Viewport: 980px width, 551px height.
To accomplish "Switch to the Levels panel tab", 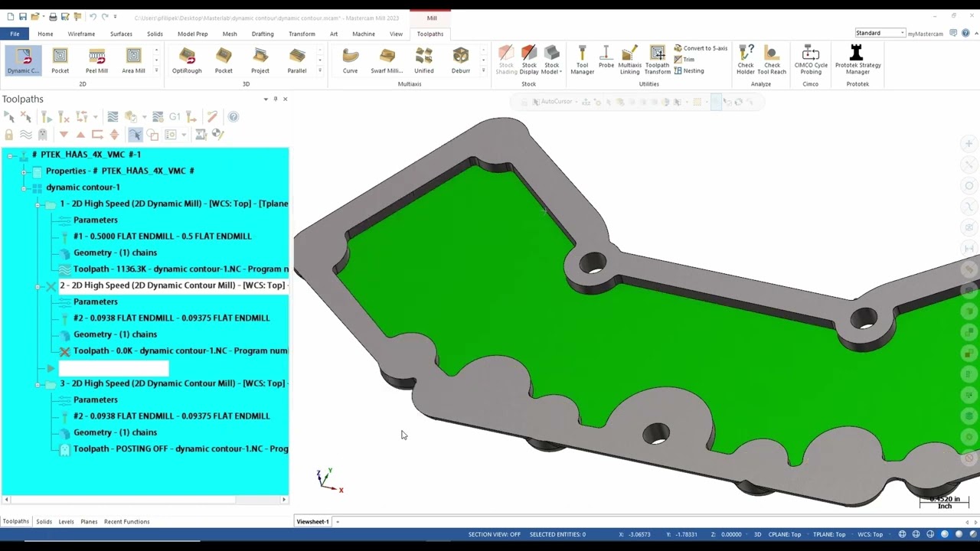I will point(66,522).
